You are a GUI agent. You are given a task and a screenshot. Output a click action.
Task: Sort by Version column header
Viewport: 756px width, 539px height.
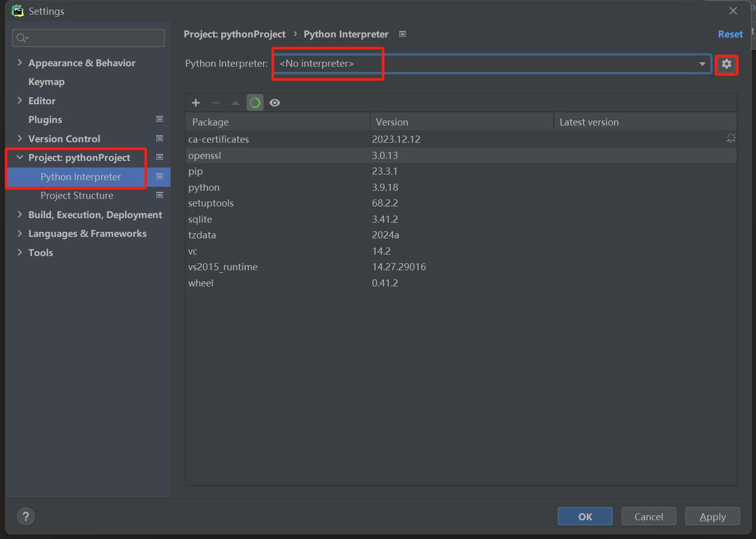tap(461, 122)
